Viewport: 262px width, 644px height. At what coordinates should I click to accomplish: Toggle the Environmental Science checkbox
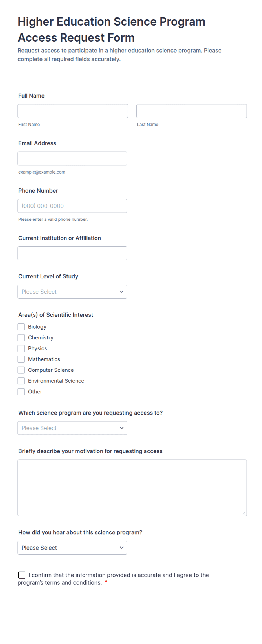coord(21,381)
